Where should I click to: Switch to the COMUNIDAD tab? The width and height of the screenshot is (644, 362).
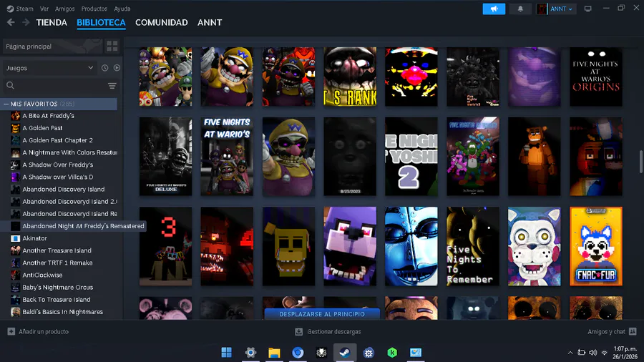162,23
